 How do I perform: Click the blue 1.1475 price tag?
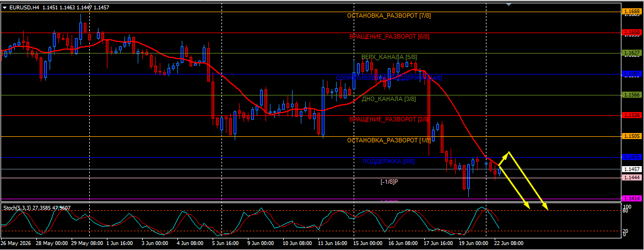tap(632, 157)
